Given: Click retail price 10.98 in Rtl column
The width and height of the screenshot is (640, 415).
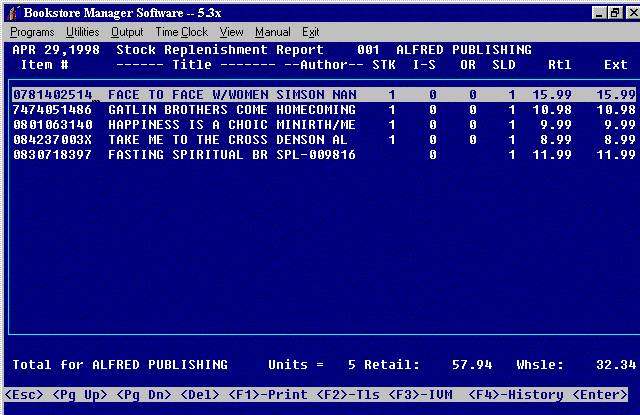Looking at the screenshot, I should pyautogui.click(x=552, y=110).
